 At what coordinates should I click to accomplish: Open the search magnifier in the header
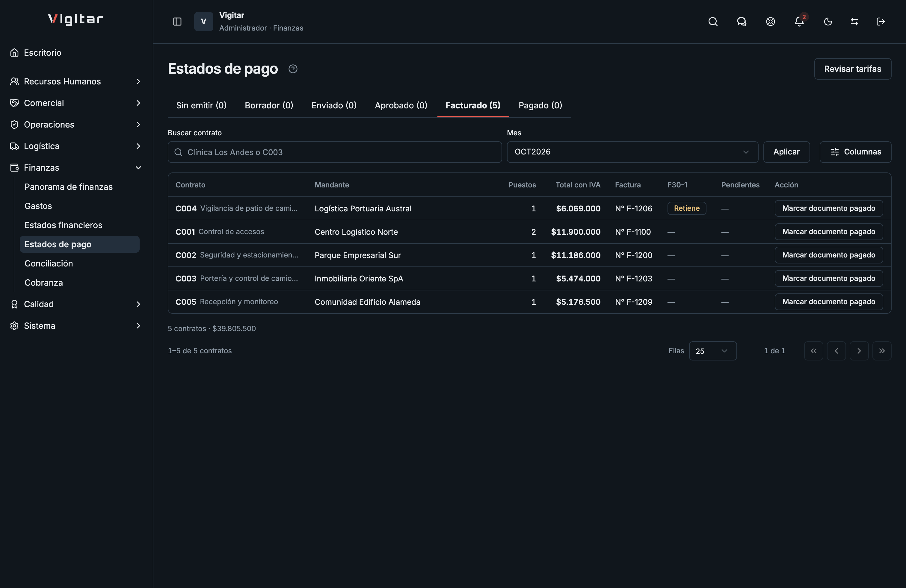[713, 22]
